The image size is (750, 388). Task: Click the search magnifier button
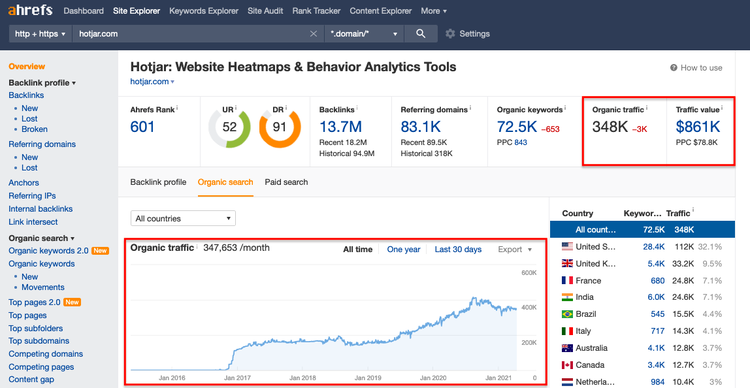[x=420, y=34]
